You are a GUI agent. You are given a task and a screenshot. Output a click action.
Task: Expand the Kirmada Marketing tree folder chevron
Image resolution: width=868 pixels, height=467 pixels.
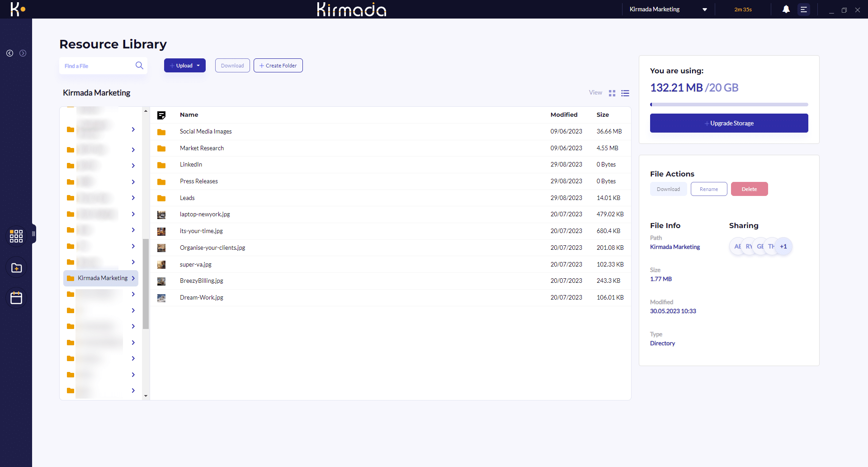tap(133, 278)
